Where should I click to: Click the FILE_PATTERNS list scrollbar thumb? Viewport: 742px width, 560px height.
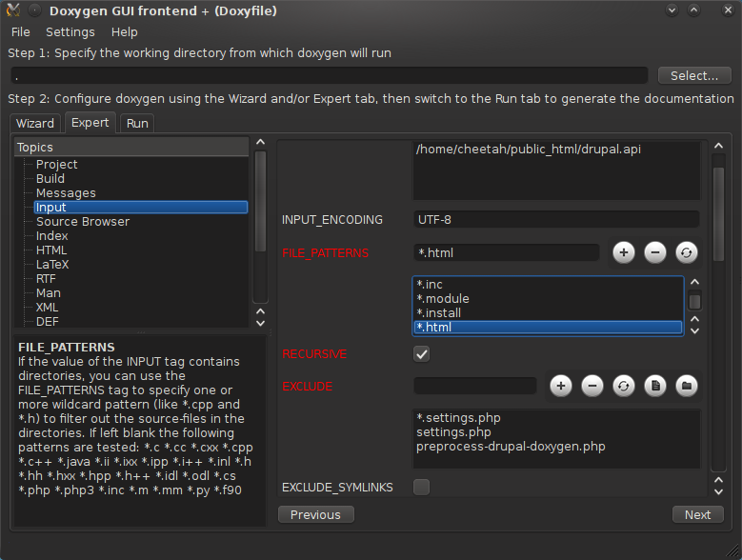coord(694,301)
